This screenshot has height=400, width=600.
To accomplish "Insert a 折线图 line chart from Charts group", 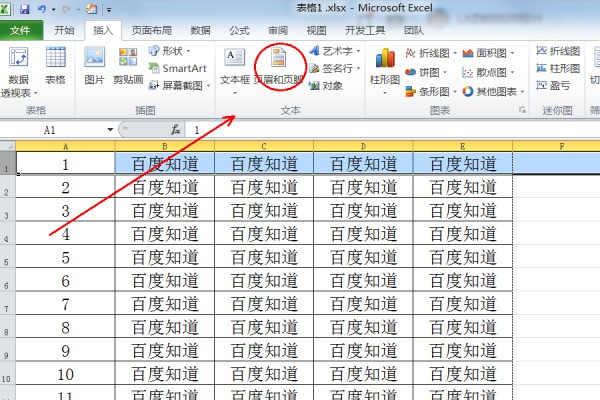I will [x=430, y=53].
